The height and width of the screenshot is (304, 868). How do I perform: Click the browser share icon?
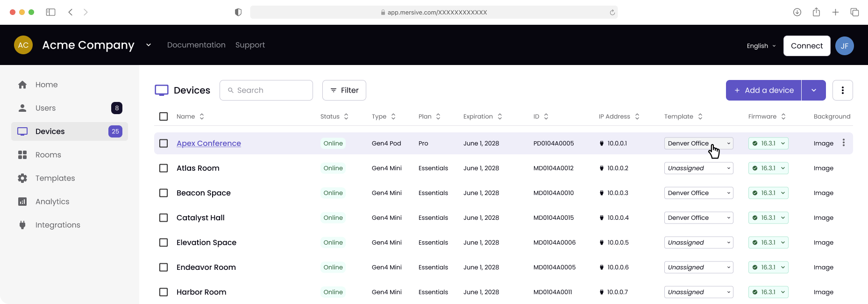(816, 12)
